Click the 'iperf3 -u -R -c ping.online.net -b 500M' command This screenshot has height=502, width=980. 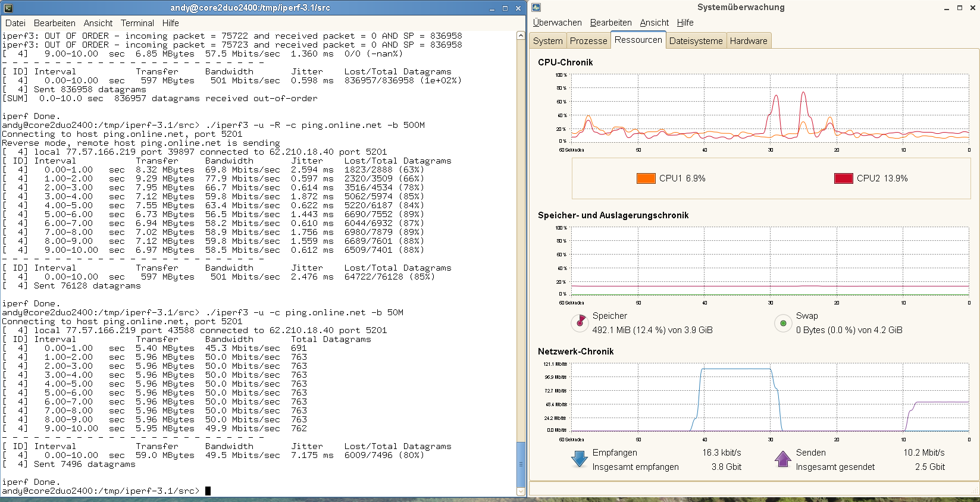pos(315,125)
